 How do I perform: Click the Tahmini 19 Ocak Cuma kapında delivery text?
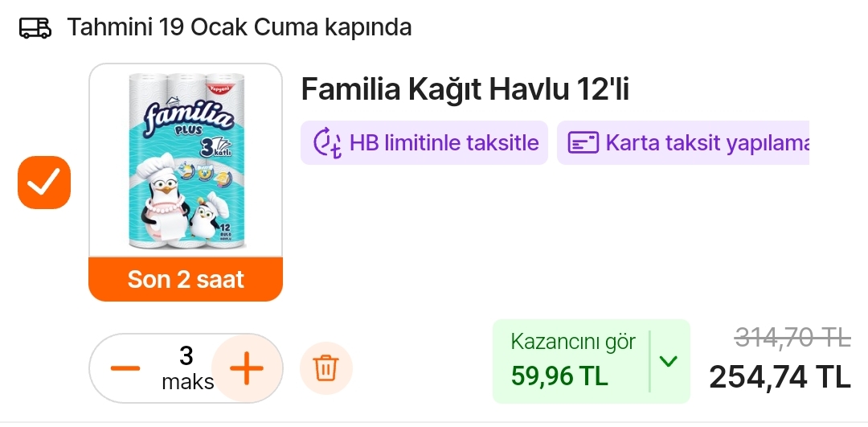(x=240, y=27)
